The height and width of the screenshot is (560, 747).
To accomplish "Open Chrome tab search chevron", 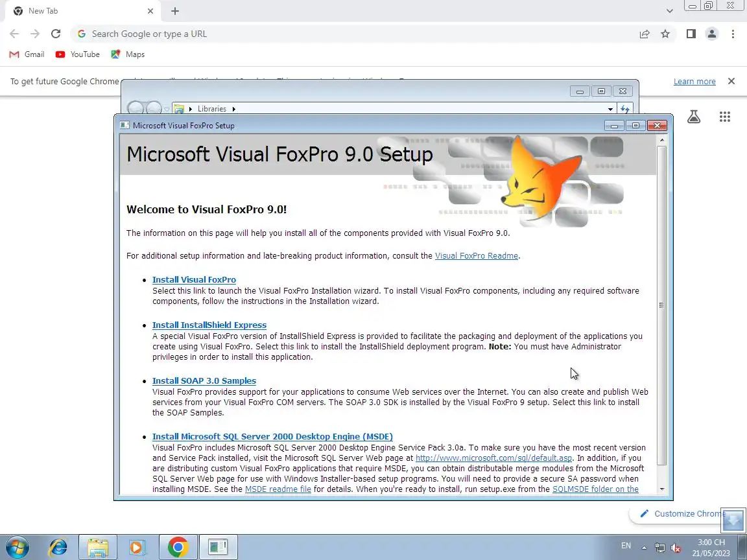I will (669, 11).
